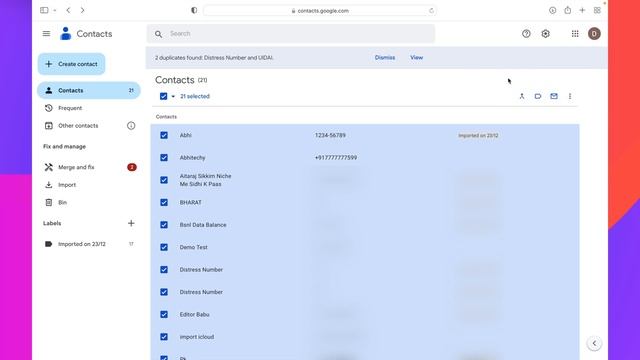Open Other contacts

[78, 126]
